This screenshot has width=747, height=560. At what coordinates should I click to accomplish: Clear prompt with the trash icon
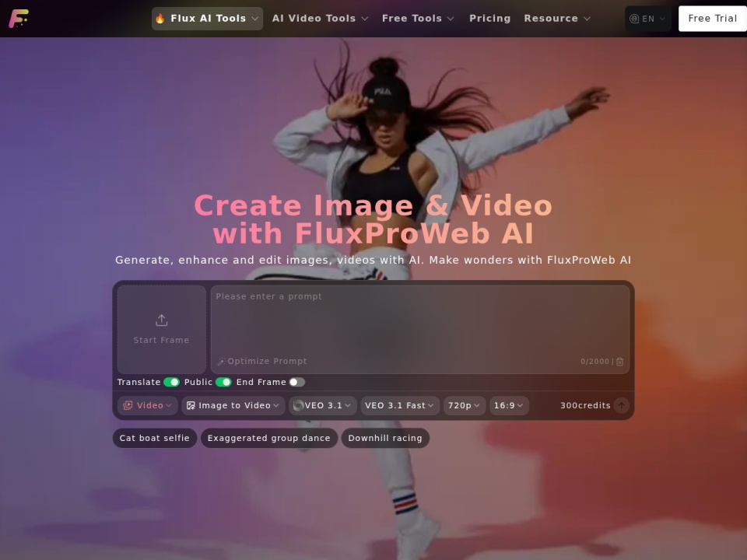pos(620,362)
